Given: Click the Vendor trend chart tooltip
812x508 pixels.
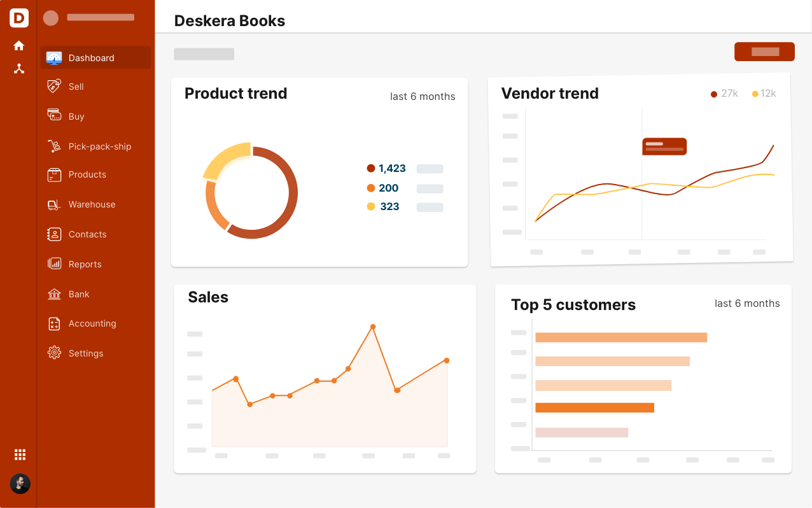Looking at the screenshot, I should tap(664, 146).
